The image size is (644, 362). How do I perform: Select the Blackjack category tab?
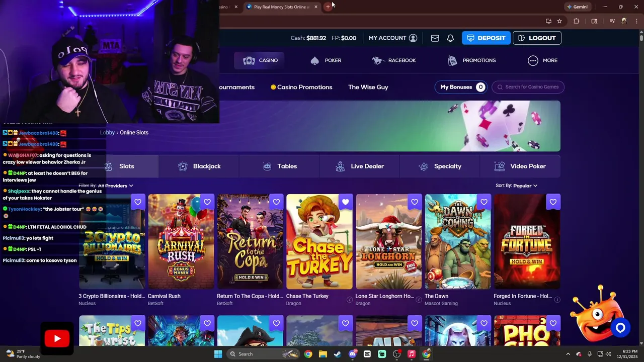tap(199, 166)
